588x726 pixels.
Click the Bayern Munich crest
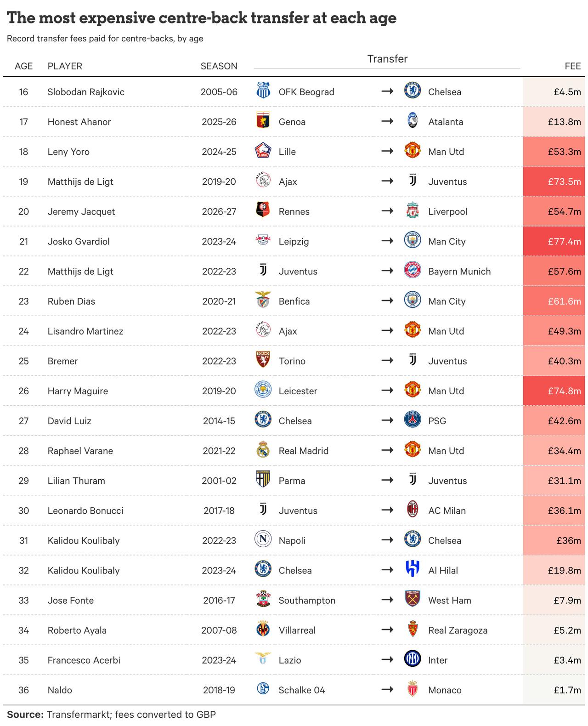(x=413, y=271)
